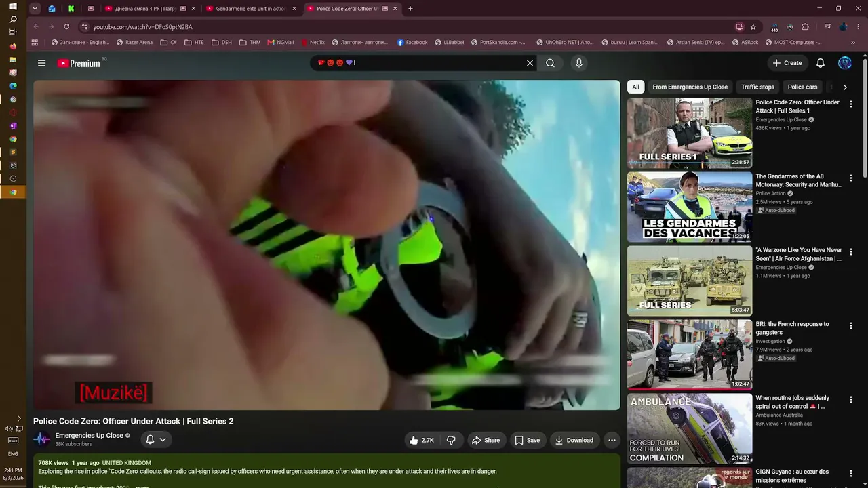Open options for Ambulance Australia video
This screenshot has height=488, width=868.
tap(851, 400)
